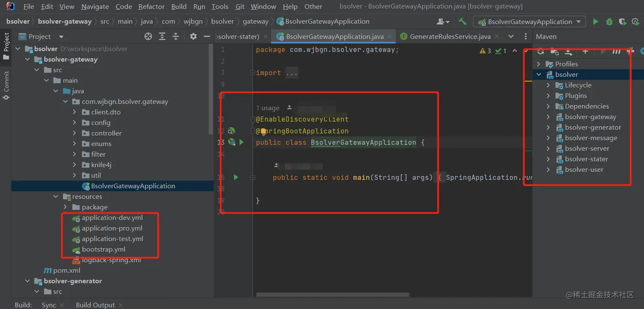Open the Navigate menu
644x309 pixels.
pyautogui.click(x=95, y=6)
